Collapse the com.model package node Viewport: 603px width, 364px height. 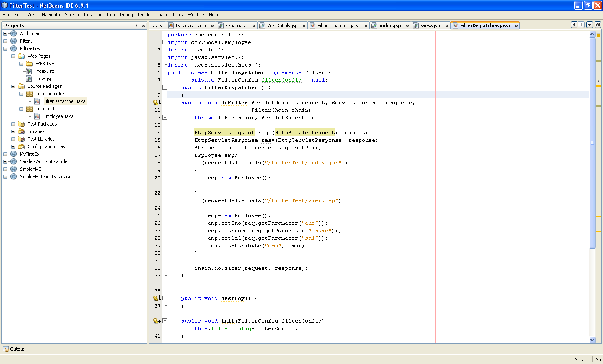click(x=21, y=109)
